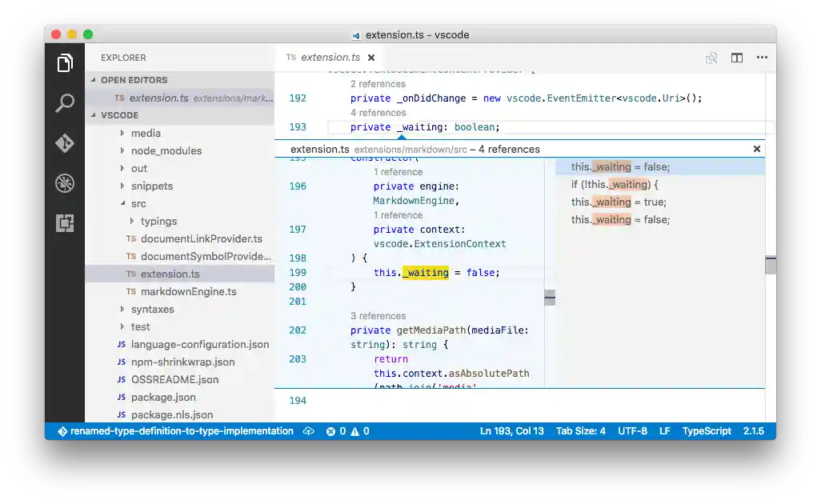This screenshot has height=504, width=821.
Task: Open the TypeScript language mode selector
Action: [707, 431]
